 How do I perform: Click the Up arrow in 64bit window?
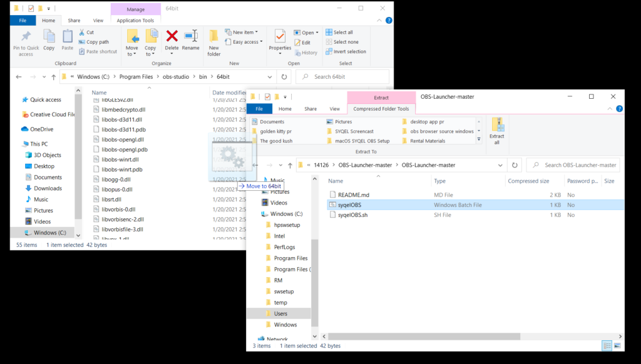(54, 77)
